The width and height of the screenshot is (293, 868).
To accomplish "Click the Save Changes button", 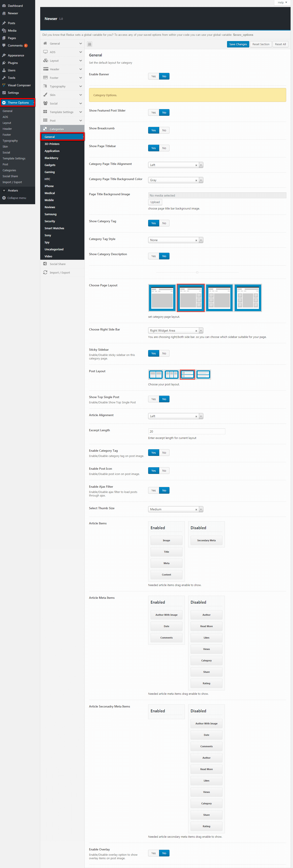I will [238, 44].
